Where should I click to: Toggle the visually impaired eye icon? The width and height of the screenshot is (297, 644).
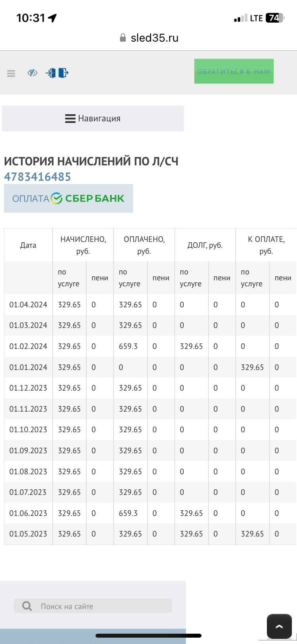pyautogui.click(x=32, y=73)
